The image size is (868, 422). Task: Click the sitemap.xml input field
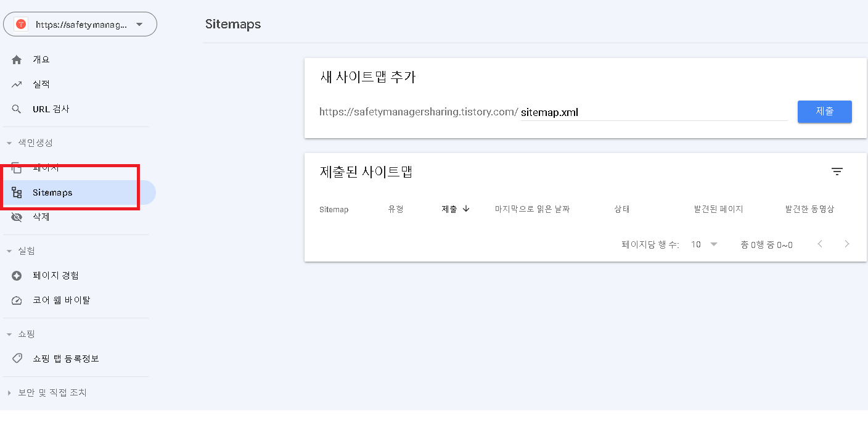pos(616,112)
